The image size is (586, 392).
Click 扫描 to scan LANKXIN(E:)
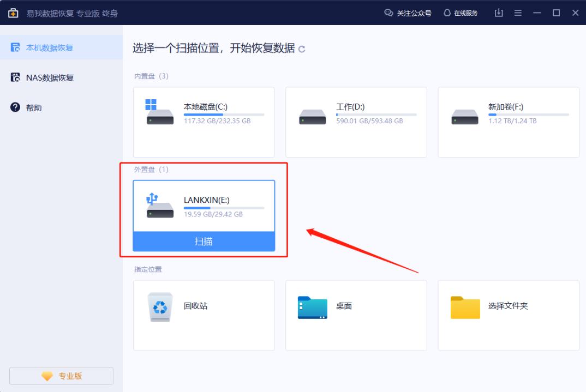click(x=204, y=242)
